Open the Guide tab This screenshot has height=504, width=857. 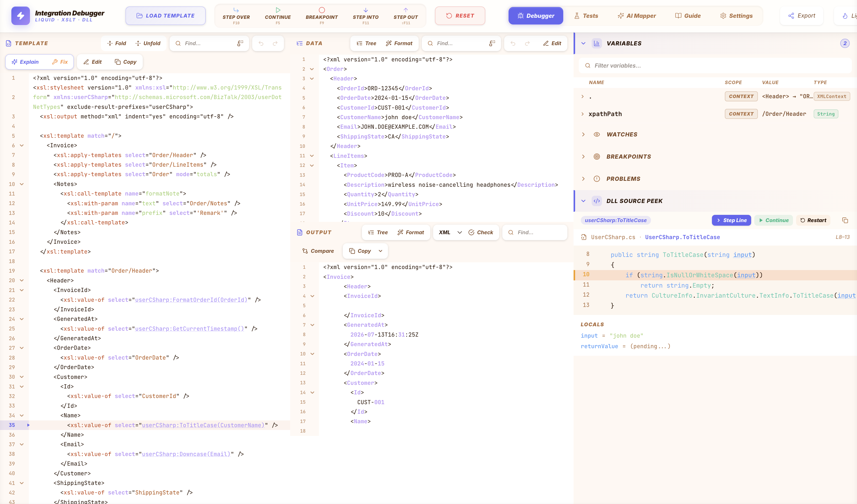point(688,16)
